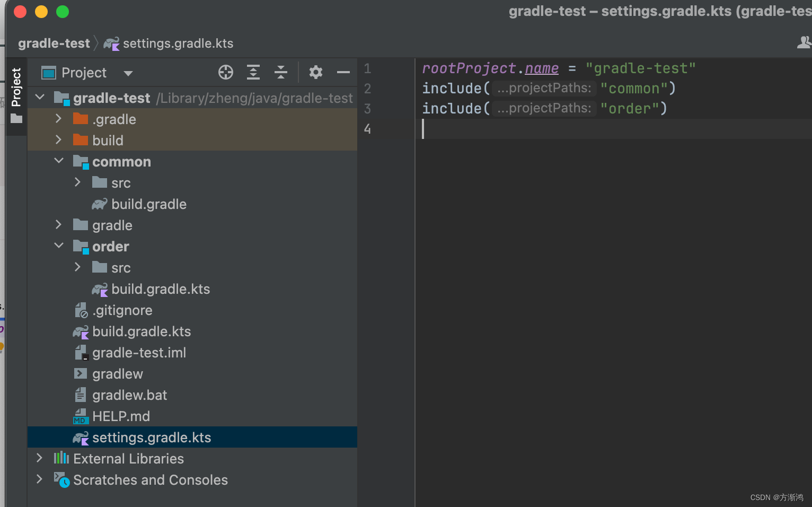This screenshot has height=507, width=812.
Task: Click the Select Opened File crosshair icon
Action: tap(225, 72)
